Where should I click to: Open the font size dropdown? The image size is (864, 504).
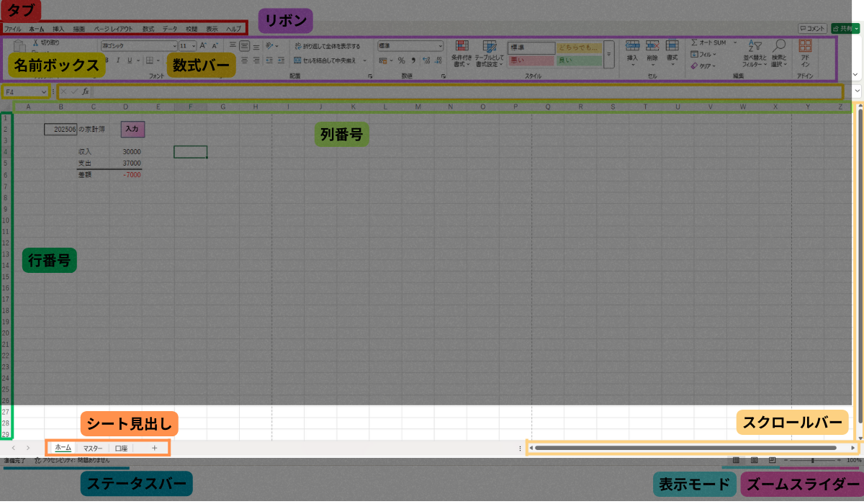pyautogui.click(x=193, y=45)
